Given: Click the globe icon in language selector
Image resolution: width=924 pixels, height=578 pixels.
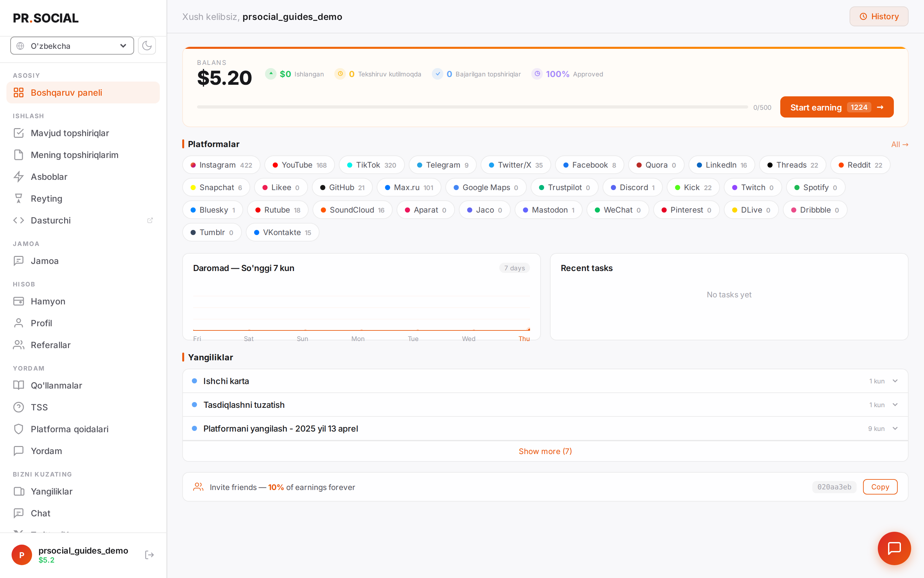Looking at the screenshot, I should click(21, 46).
